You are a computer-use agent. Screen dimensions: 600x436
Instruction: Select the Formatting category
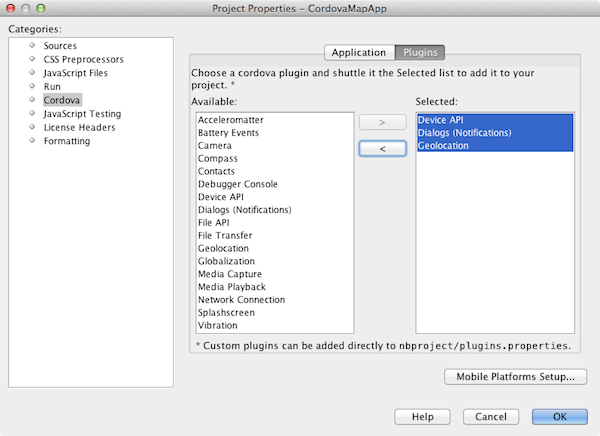click(x=66, y=141)
